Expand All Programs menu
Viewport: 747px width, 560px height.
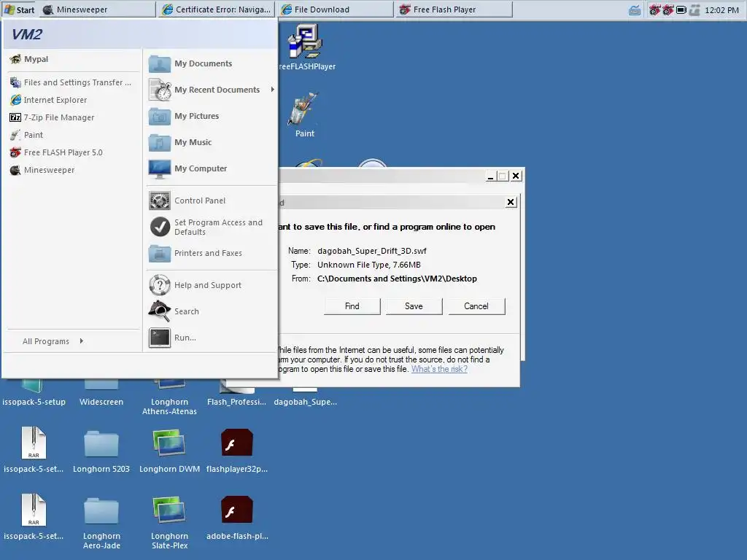tap(53, 341)
